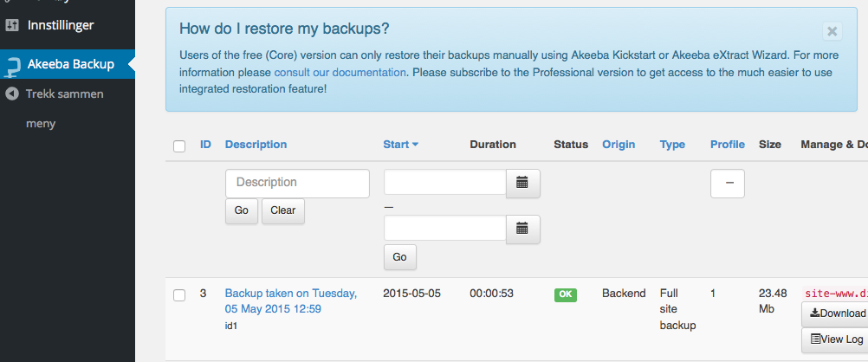
Task: Open the Profile filter dropdown
Action: click(727, 184)
